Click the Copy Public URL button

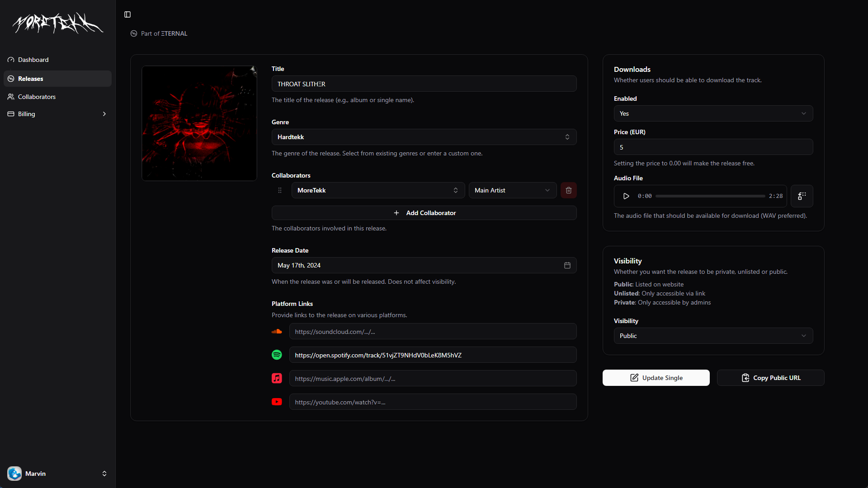click(x=770, y=378)
